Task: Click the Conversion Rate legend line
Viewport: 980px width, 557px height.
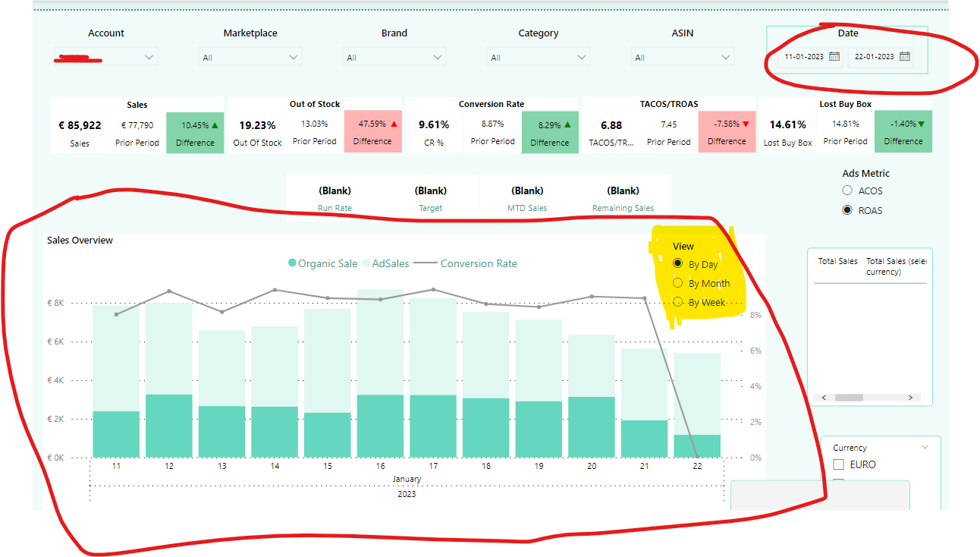Action: coord(426,263)
